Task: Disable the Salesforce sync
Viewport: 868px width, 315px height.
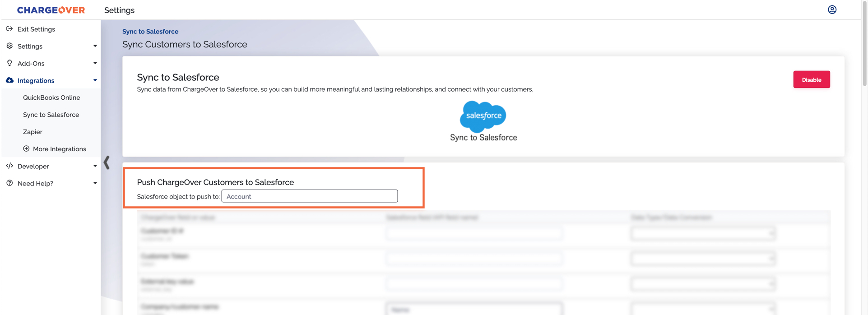Action: [x=811, y=79]
